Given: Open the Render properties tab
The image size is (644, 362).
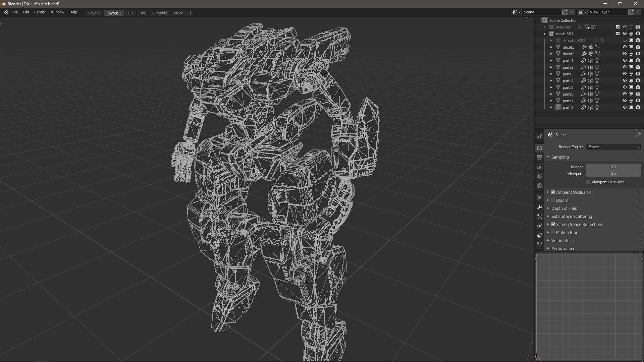Looking at the screenshot, I should coord(539,148).
